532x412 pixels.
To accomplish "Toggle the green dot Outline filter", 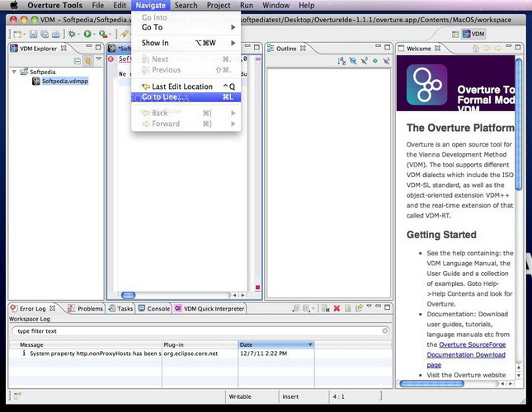I will (x=375, y=61).
